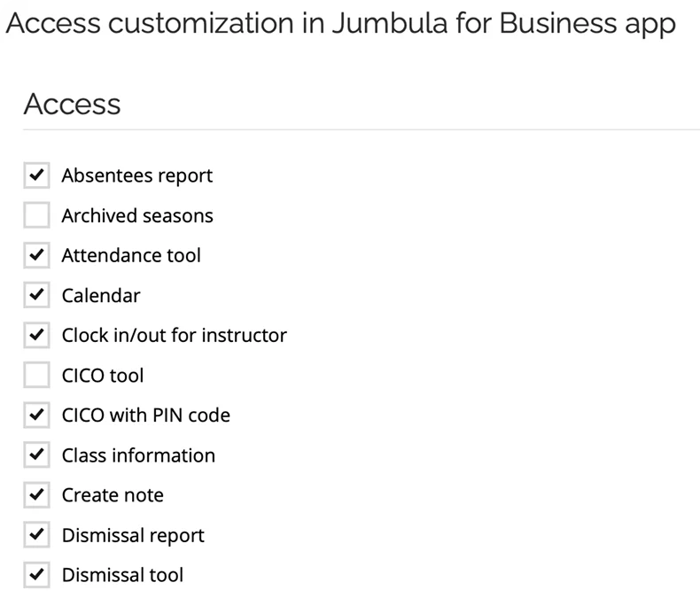This screenshot has height=598, width=700.
Task: Click the Dismissal report label text
Action: click(x=133, y=535)
